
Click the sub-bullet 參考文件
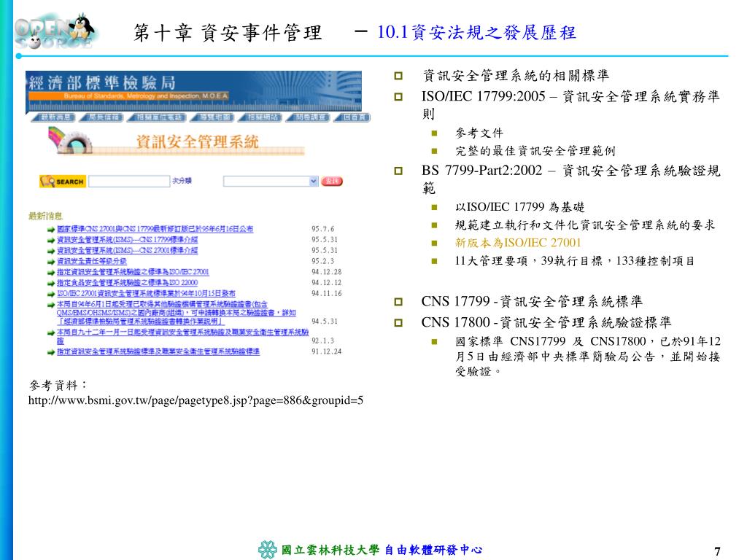coord(479,133)
